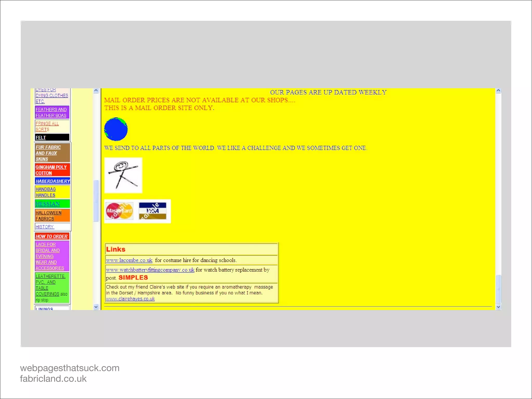This screenshot has width=532, height=399.
Task: Open How To Order page
Action: [51, 236]
